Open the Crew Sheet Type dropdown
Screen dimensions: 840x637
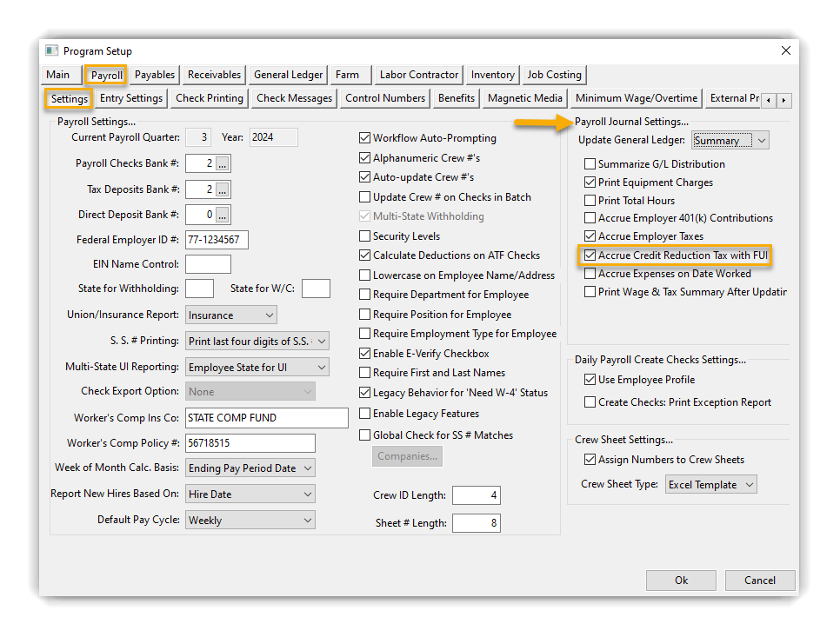(x=710, y=485)
